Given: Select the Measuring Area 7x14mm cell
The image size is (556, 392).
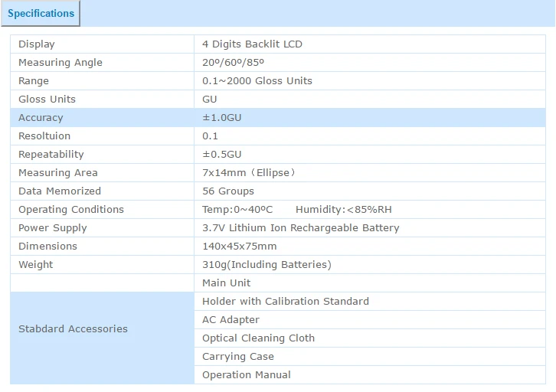Looking at the screenshot, I should (370, 173).
